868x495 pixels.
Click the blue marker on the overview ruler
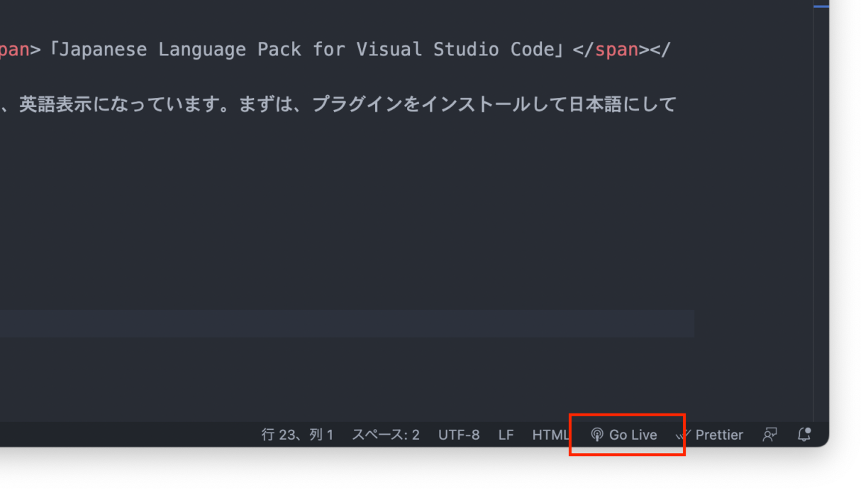820,6
